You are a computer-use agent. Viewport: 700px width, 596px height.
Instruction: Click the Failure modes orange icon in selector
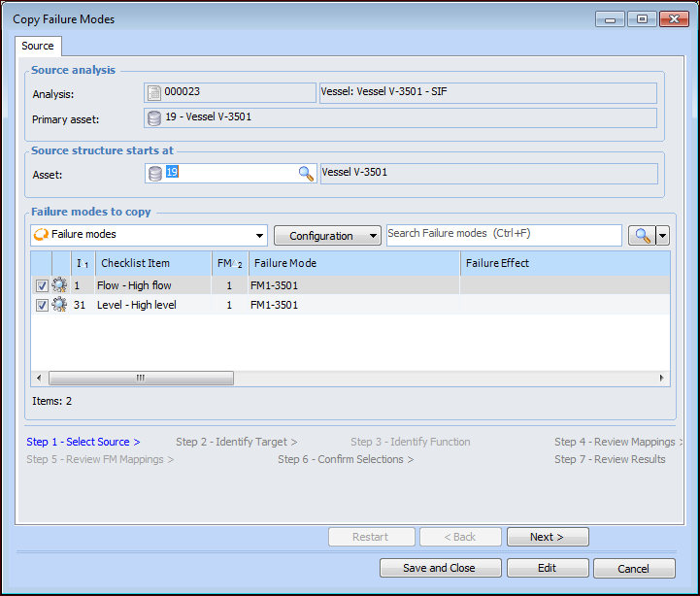pyautogui.click(x=41, y=235)
